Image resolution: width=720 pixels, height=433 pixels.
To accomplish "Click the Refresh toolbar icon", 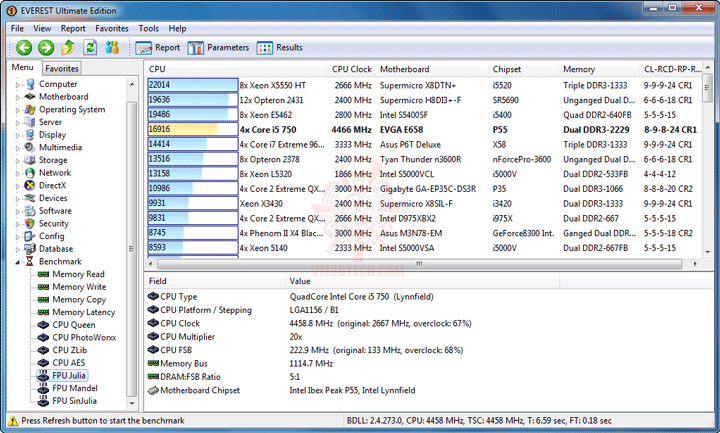I will tap(90, 47).
